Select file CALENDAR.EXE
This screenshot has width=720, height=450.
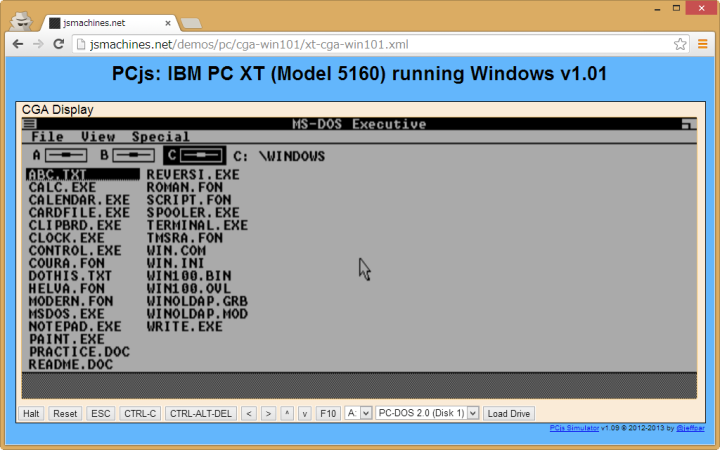tap(79, 200)
